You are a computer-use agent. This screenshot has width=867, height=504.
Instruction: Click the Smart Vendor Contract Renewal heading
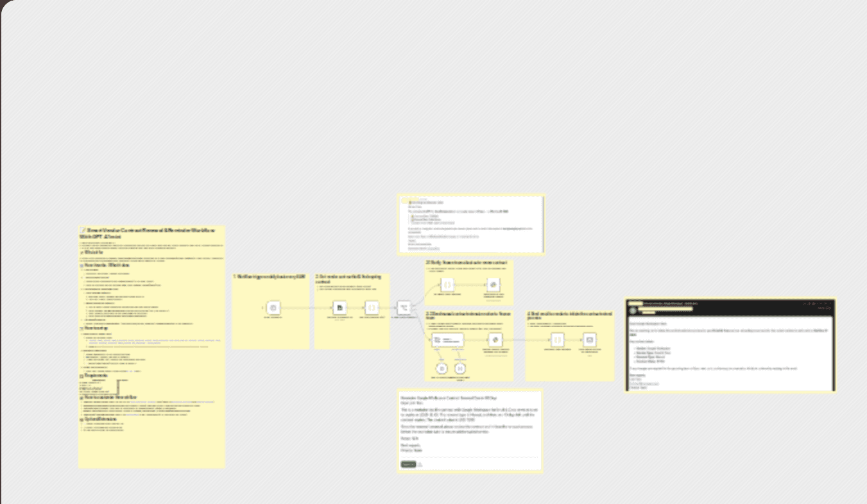[x=148, y=233]
